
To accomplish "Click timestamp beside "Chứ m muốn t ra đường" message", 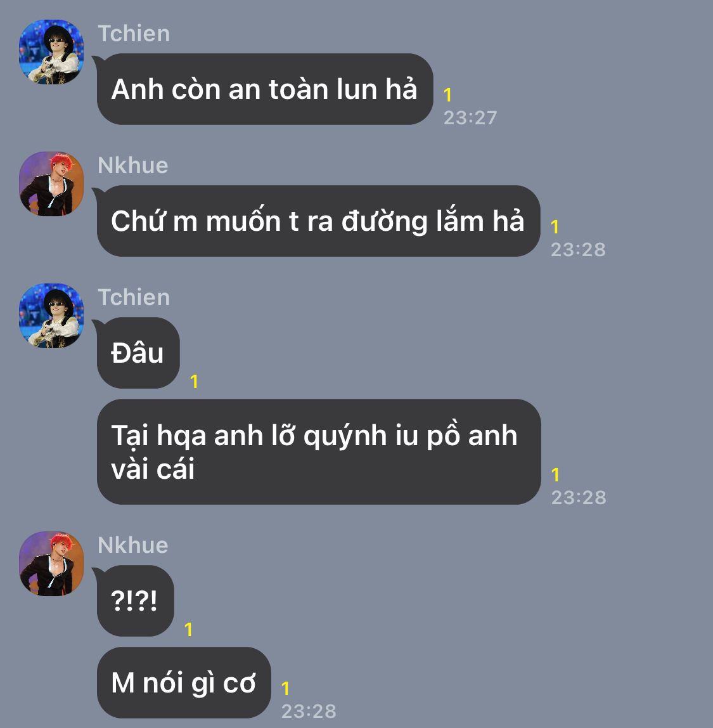I will [x=578, y=250].
